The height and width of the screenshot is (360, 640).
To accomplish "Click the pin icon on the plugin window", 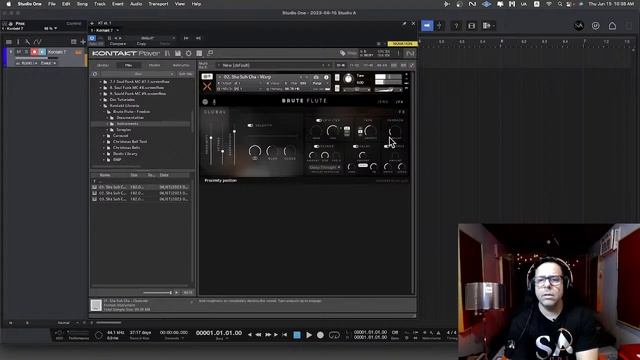I will click(404, 24).
